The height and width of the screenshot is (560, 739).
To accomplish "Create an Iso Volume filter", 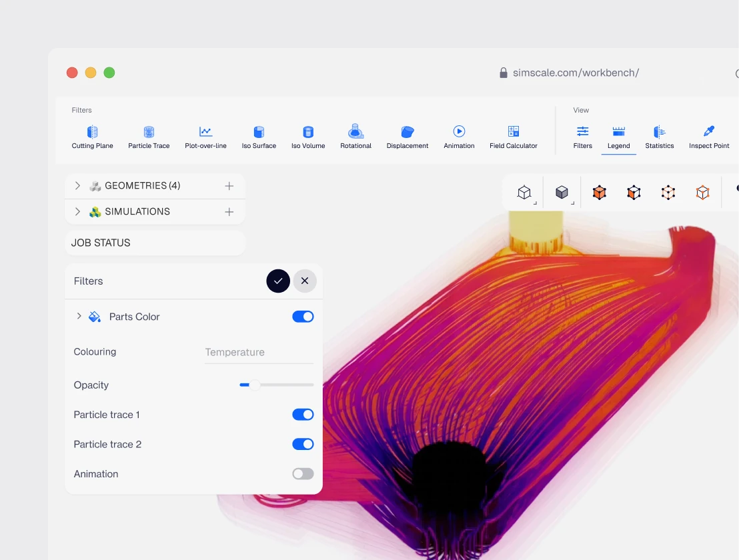I will pos(308,137).
